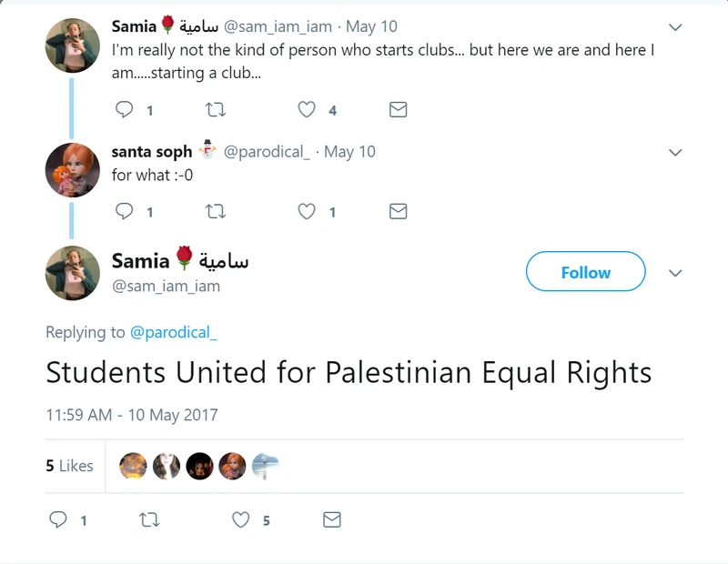Screen dimensions: 728x564
Task: View reply count on santa soph's tweet
Action: click(x=148, y=210)
